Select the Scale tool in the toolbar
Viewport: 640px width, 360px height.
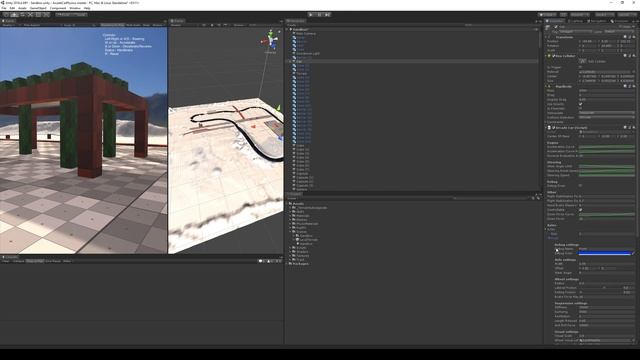[x=30, y=15]
